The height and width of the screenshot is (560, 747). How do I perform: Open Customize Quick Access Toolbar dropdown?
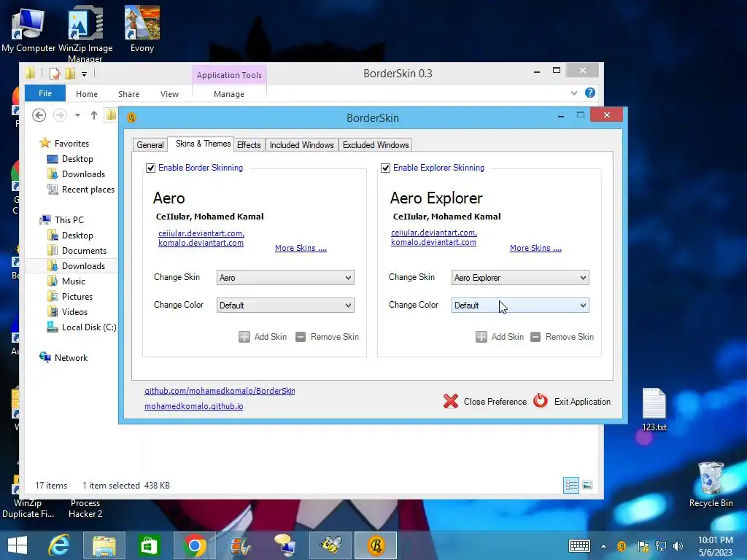click(x=84, y=74)
